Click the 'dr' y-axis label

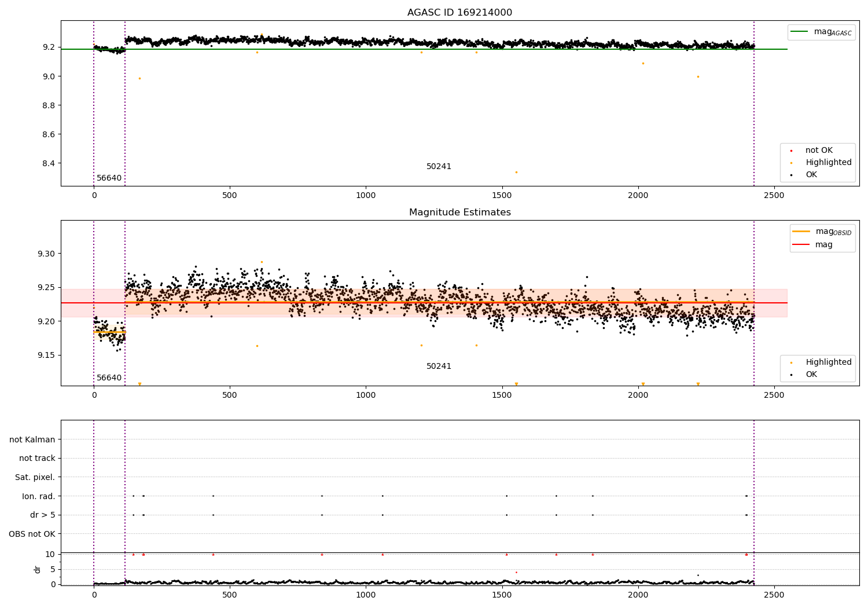pos(38,569)
